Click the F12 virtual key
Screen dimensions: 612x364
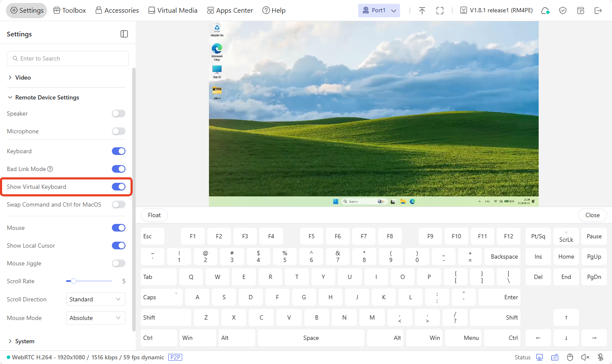click(x=509, y=236)
